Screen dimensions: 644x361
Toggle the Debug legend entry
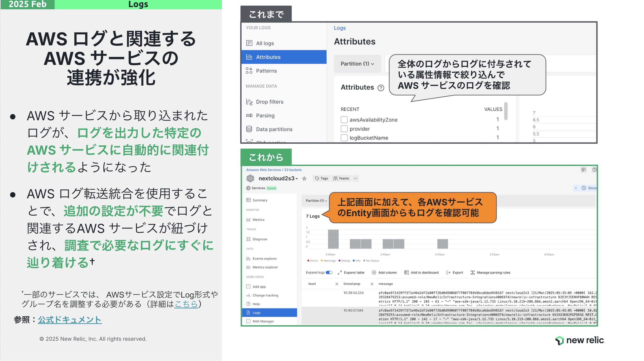344,261
